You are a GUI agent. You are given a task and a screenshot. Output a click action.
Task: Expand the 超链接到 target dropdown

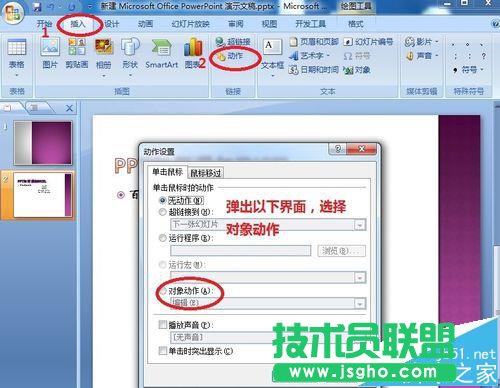(359, 225)
